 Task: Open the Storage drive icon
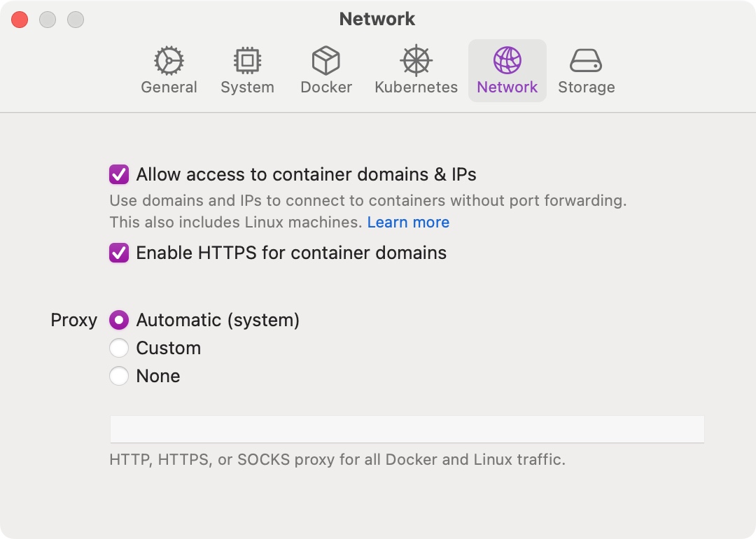coord(586,61)
